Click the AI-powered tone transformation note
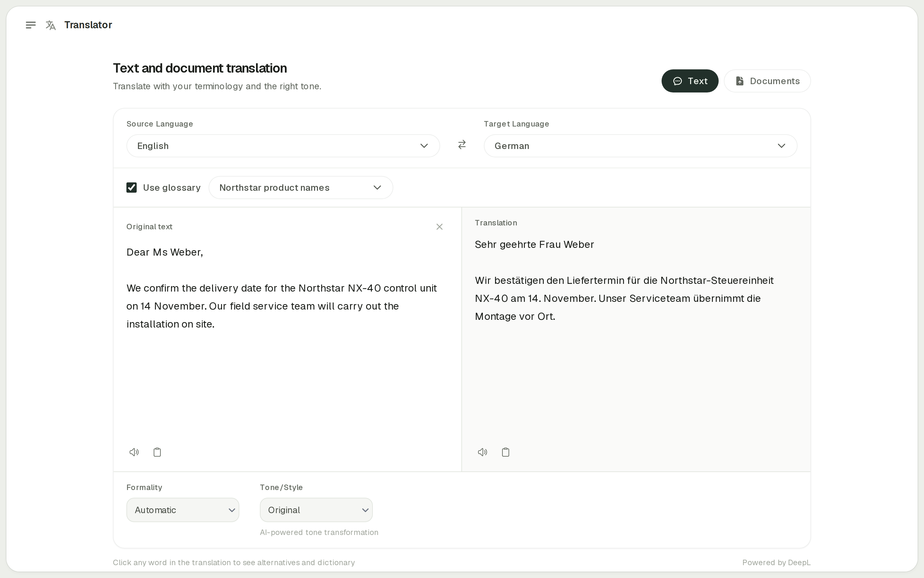Viewport: 924px width, 578px height. point(319,532)
